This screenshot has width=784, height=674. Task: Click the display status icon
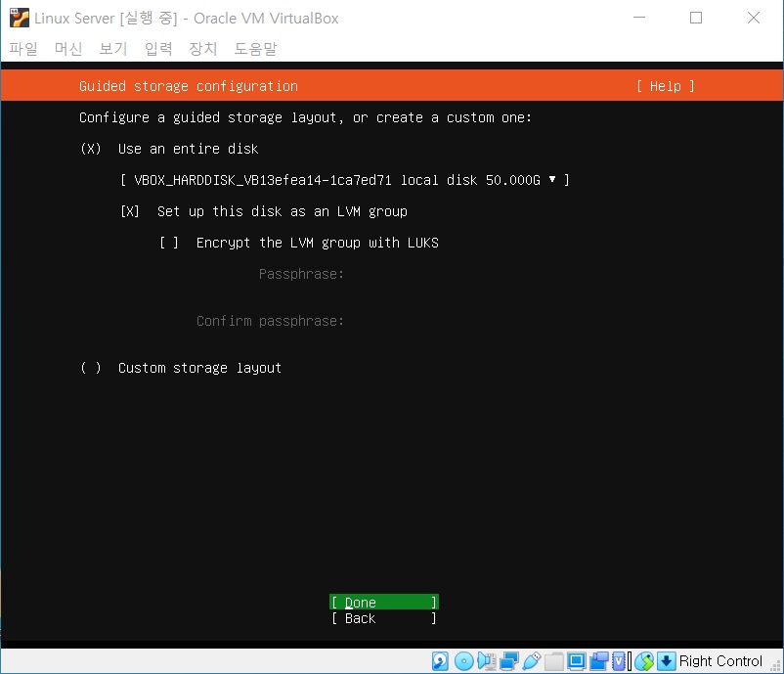[576, 661]
